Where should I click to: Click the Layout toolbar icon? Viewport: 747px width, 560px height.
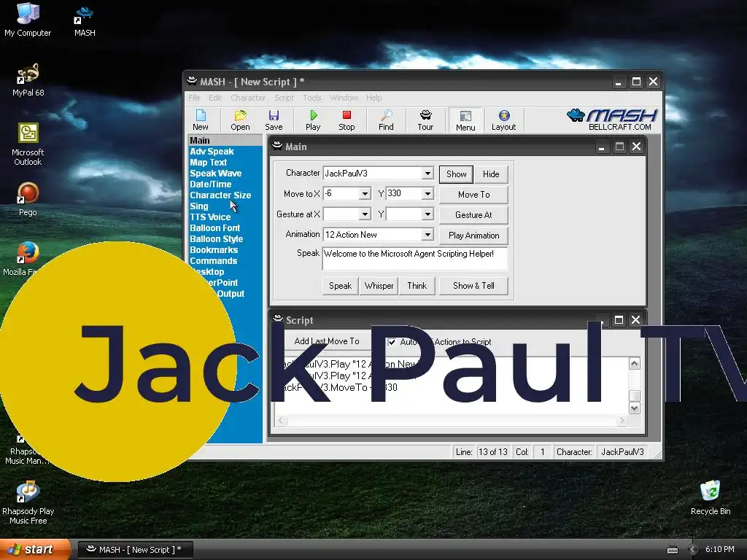pyautogui.click(x=503, y=120)
